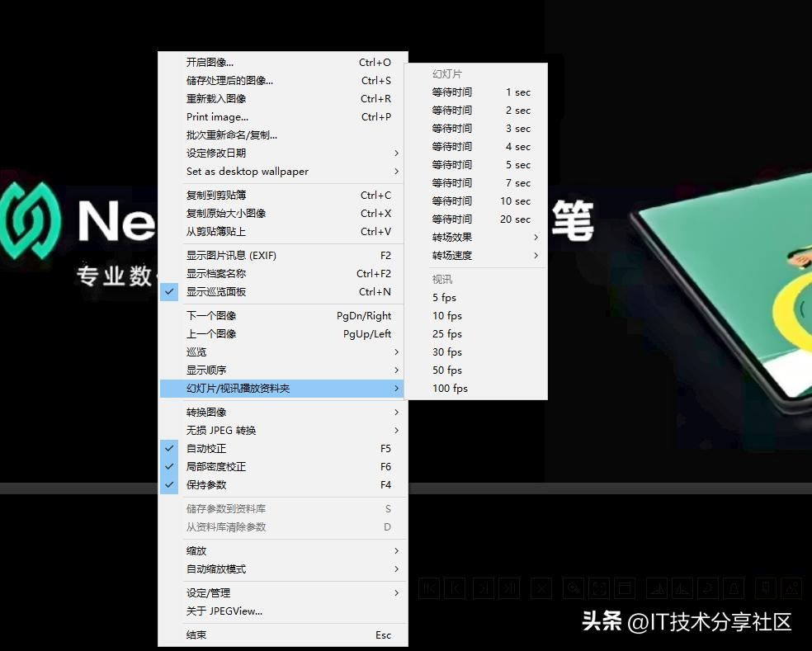The image size is (812, 651).
Task: Select 100 fps video playback rate
Action: pos(451,389)
